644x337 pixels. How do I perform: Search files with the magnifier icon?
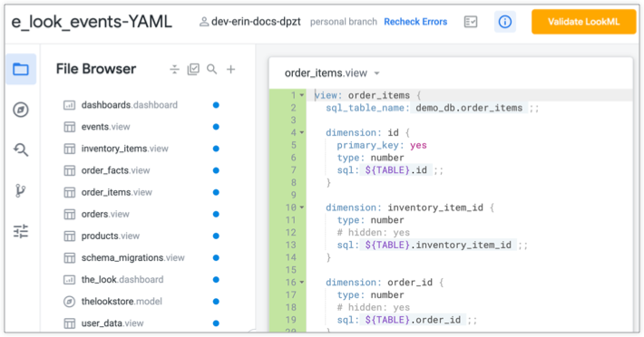pyautogui.click(x=212, y=69)
